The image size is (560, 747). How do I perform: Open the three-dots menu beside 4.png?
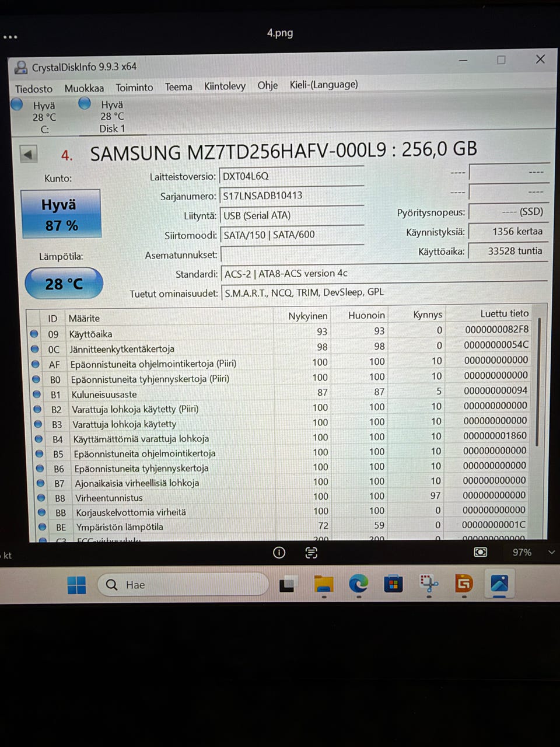(x=10, y=37)
